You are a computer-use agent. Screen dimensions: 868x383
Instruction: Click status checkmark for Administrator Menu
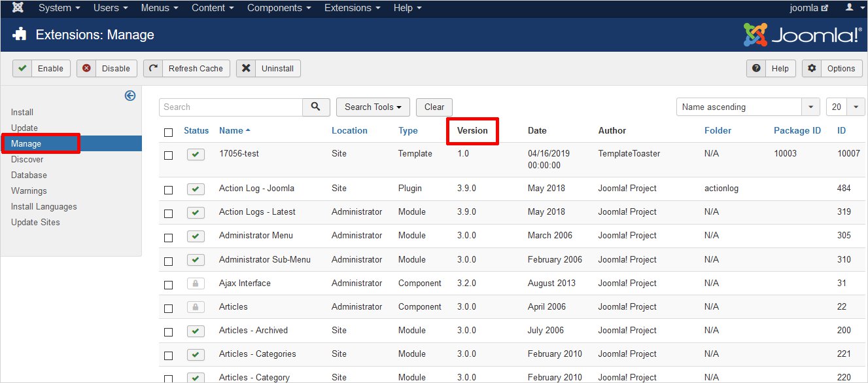196,236
